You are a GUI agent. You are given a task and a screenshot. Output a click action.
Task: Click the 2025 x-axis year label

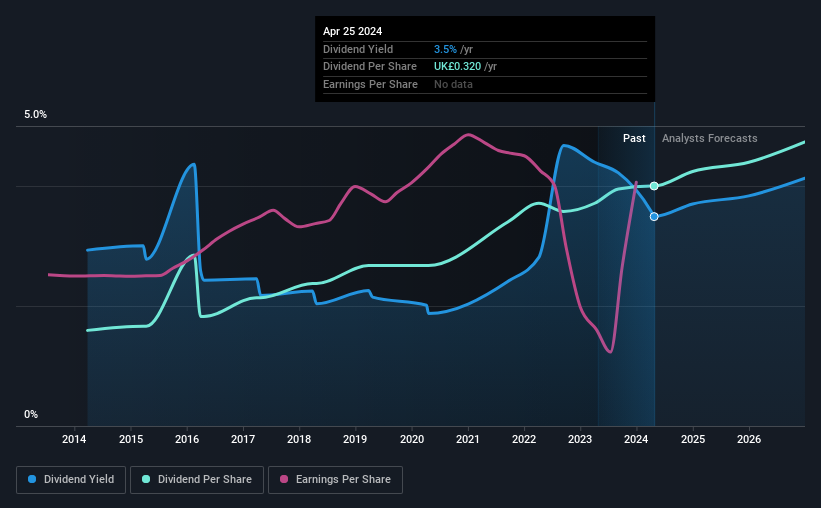point(693,439)
